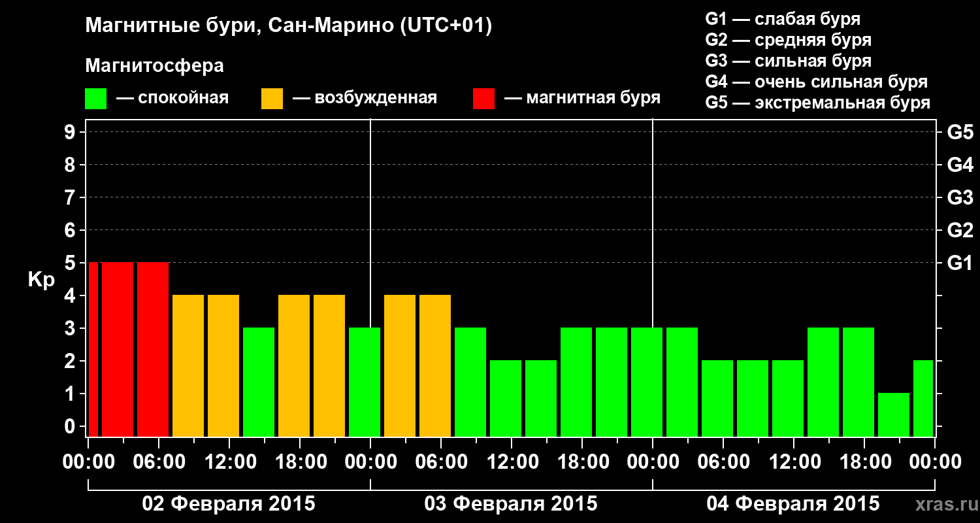Select the 'G1 — слабая буря' legend line
The width and height of the screenshot is (980, 523).
(x=783, y=19)
